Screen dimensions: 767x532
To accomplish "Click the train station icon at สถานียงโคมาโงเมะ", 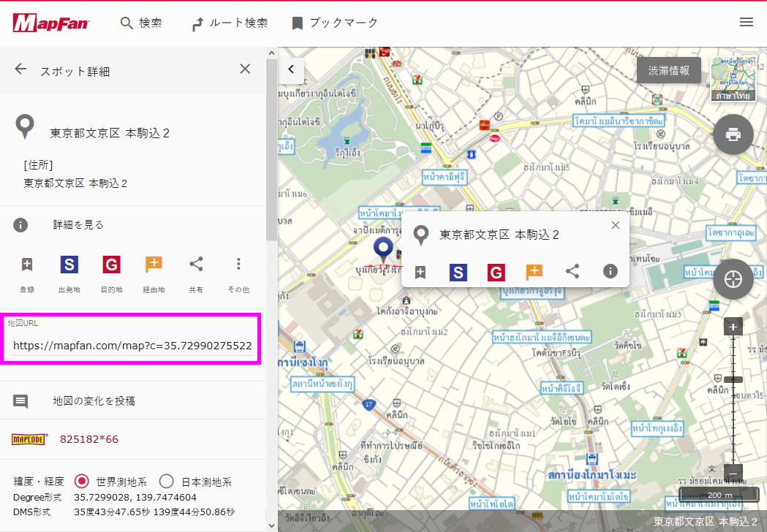I will coord(592,459).
